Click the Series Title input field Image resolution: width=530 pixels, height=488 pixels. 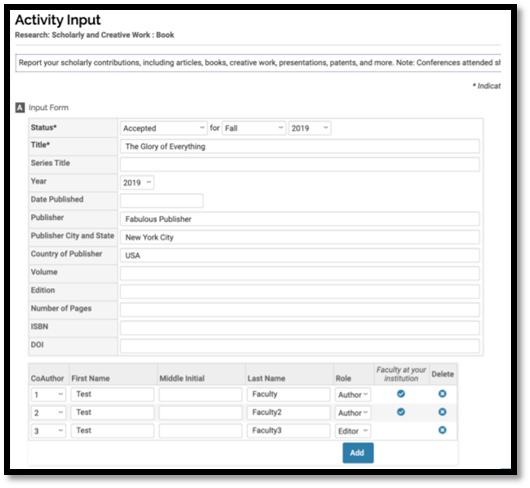pos(300,165)
